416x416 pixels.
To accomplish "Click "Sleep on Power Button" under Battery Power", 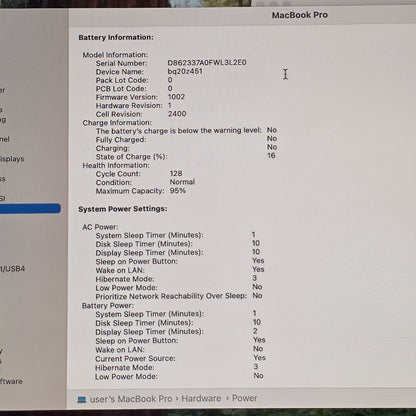I will (x=137, y=341).
